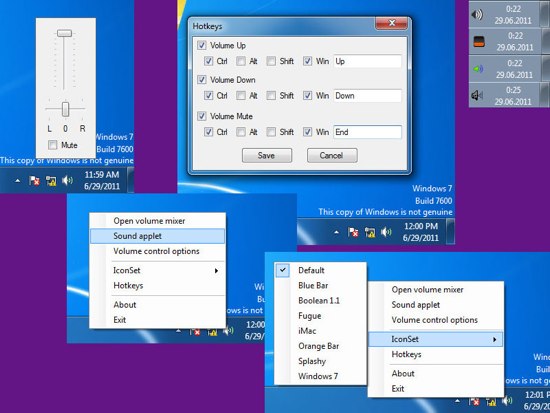Image resolution: width=550 pixels, height=413 pixels.
Task: Choose About in the menu with Sound applet highlighted
Action: pyautogui.click(x=157, y=305)
